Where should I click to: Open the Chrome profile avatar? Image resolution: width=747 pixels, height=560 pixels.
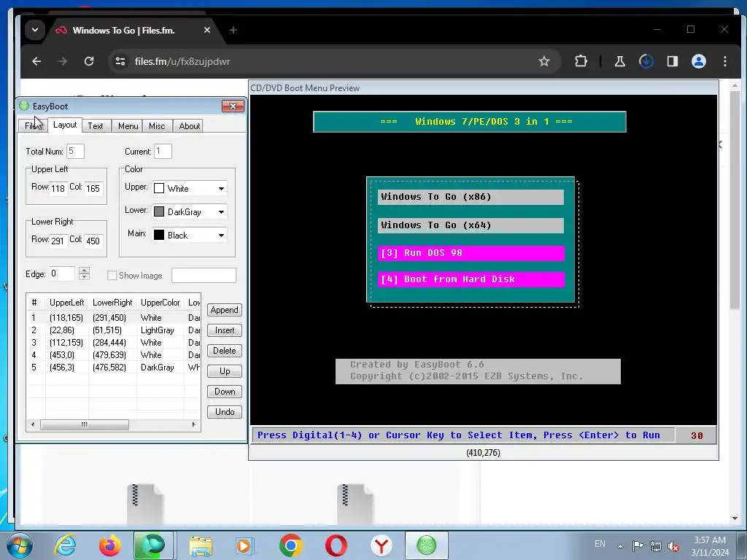(x=699, y=61)
